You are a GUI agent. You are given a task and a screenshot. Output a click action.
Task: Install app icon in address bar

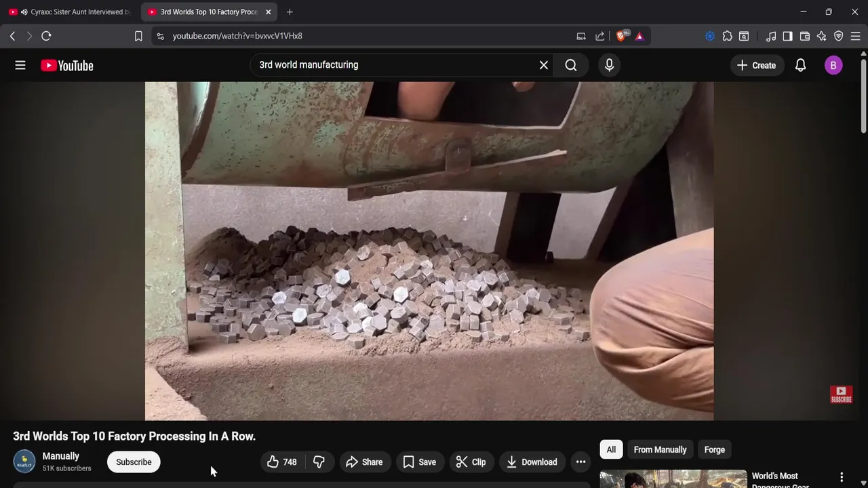pos(581,36)
